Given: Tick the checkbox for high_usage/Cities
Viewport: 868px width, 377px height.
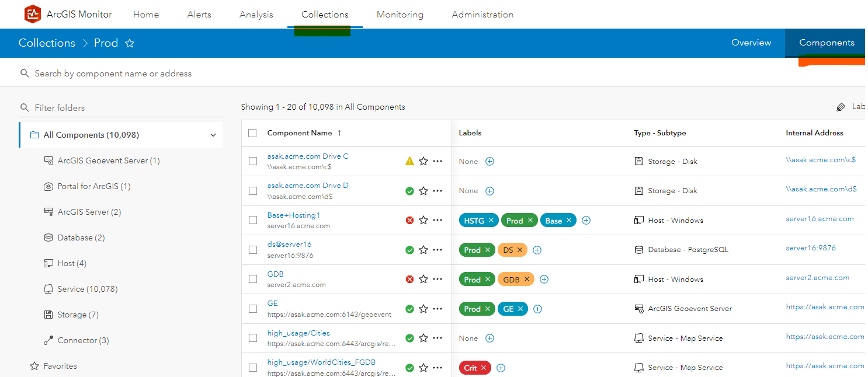Looking at the screenshot, I should pos(253,338).
